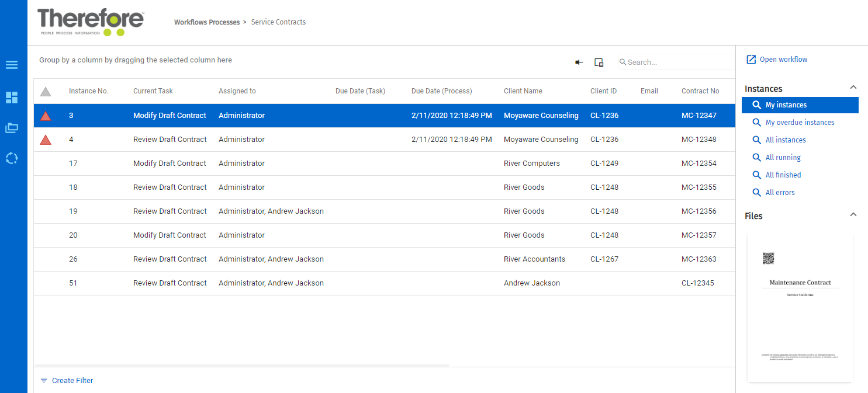Click the Modify Draft Contract task in row 3
The height and width of the screenshot is (393, 868).
pos(170,116)
